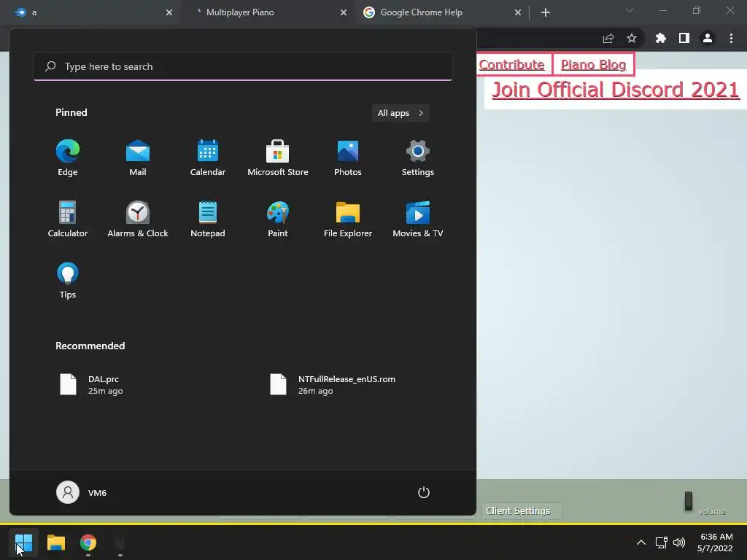Image resolution: width=747 pixels, height=560 pixels.
Task: Open the clock and date flyout
Action: point(715,542)
